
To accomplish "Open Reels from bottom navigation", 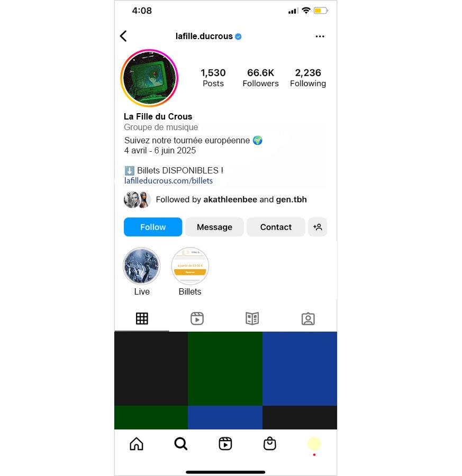I will point(225,444).
